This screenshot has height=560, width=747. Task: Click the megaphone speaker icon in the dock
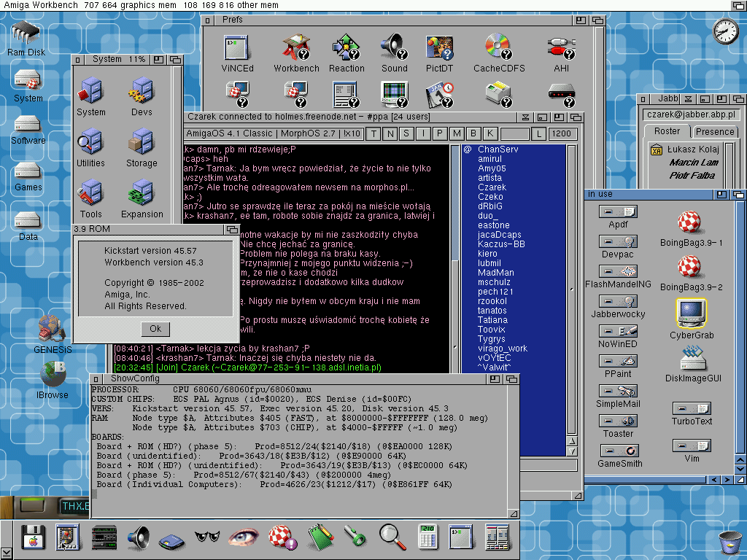(x=139, y=537)
